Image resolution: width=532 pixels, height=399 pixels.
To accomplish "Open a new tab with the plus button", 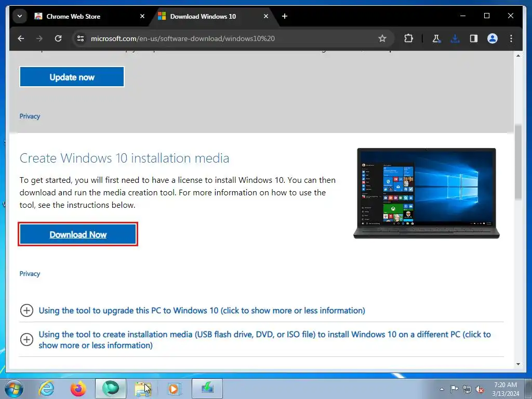I will [x=285, y=16].
